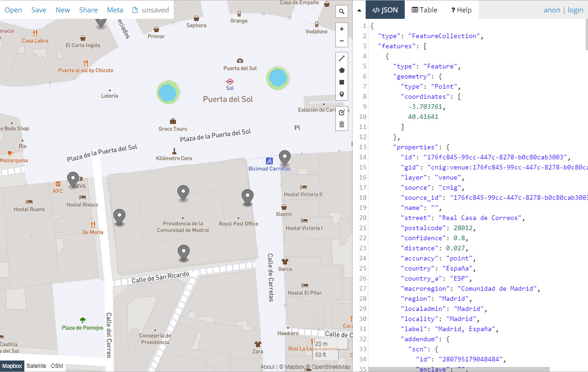The image size is (588, 372).
Task: Open the Save menu
Action: (39, 10)
